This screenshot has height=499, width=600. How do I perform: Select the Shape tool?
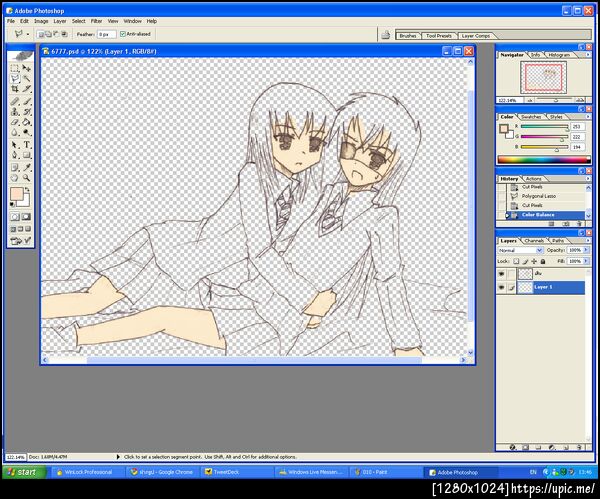26,155
